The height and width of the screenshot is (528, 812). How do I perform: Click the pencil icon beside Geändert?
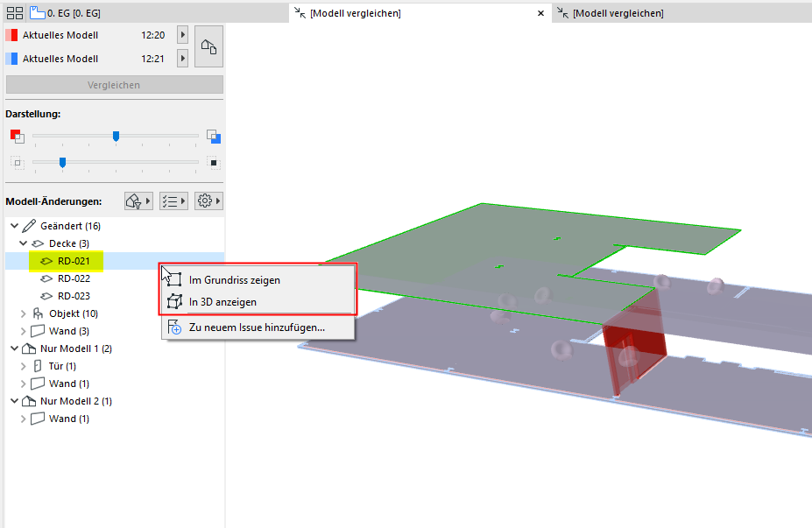30,226
